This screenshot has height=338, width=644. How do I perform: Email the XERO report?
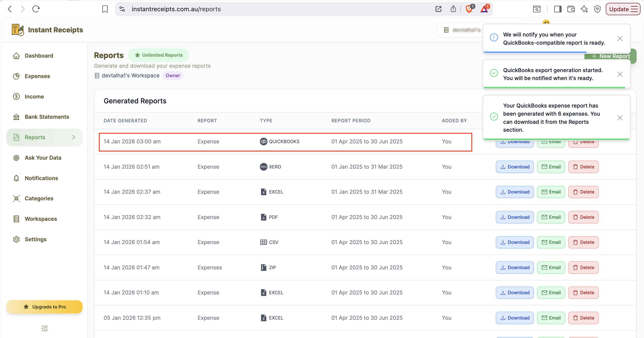(551, 167)
